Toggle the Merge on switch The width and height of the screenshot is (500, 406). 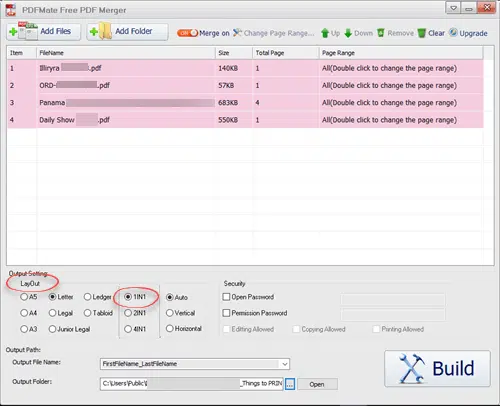(187, 33)
